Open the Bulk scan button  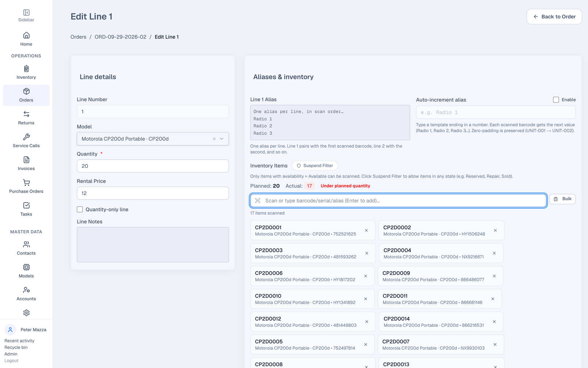point(563,199)
